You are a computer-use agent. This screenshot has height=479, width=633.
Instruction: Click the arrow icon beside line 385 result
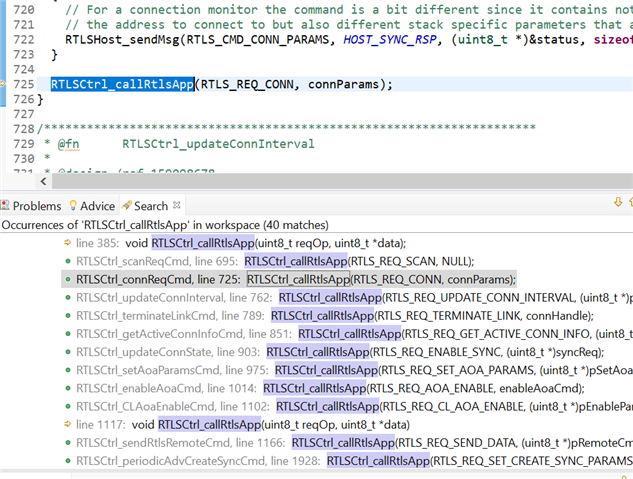click(67, 243)
